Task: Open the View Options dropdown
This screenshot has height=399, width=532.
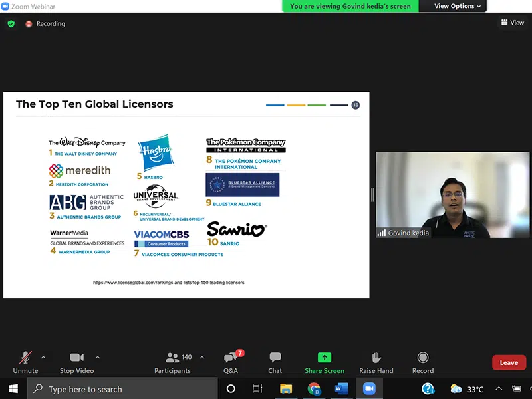Action: [458, 6]
